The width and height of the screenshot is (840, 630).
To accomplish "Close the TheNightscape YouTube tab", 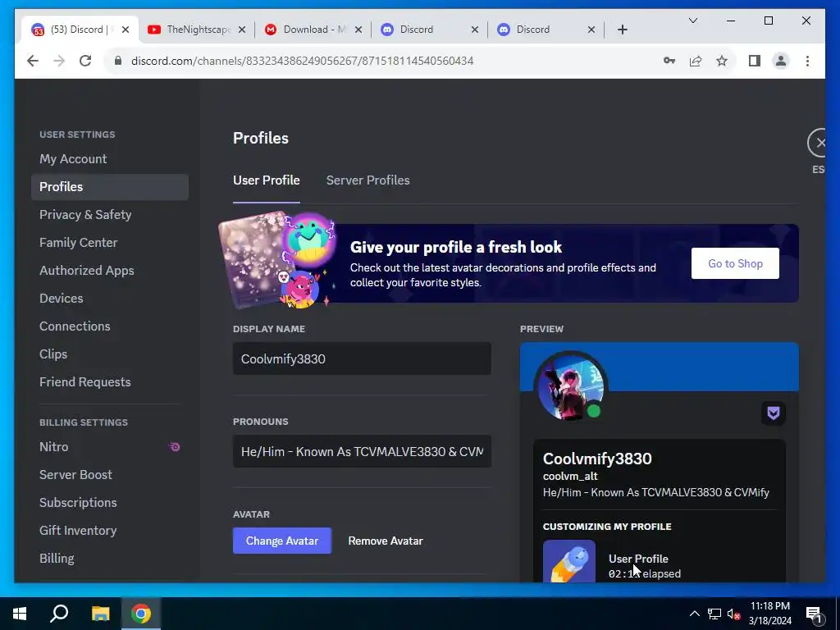I will 242,30.
